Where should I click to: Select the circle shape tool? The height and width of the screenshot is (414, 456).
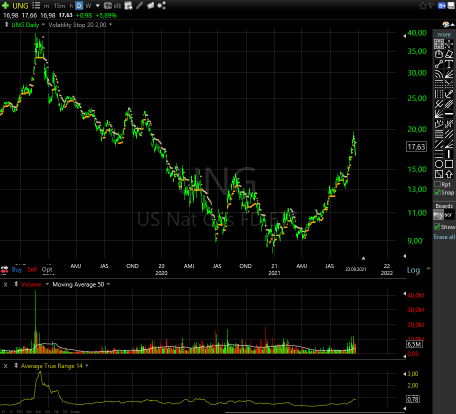click(x=439, y=164)
